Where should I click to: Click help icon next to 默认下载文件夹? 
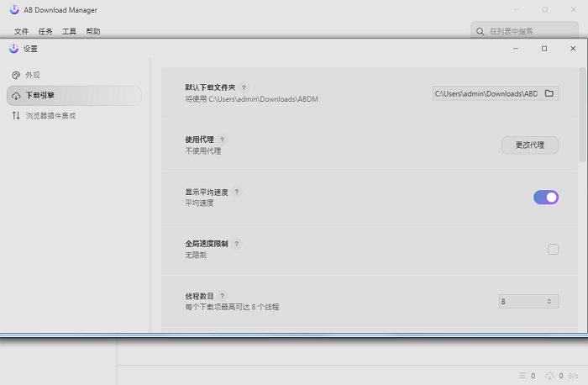click(244, 87)
